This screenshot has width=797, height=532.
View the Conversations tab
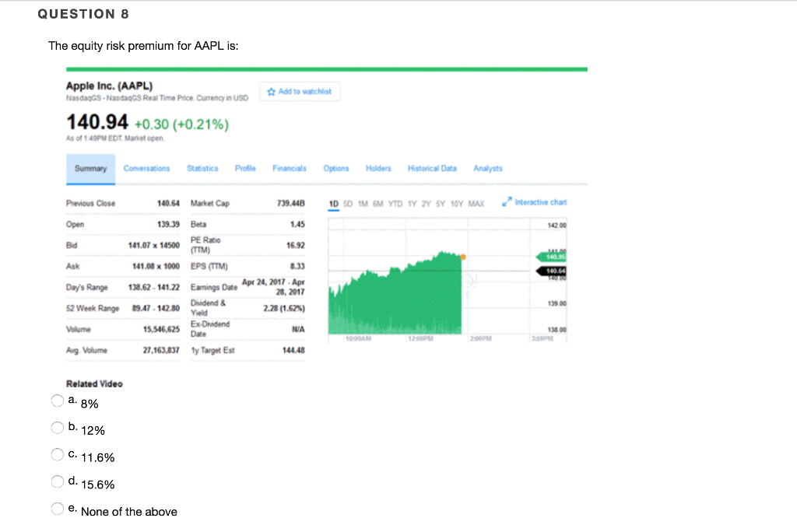click(148, 168)
